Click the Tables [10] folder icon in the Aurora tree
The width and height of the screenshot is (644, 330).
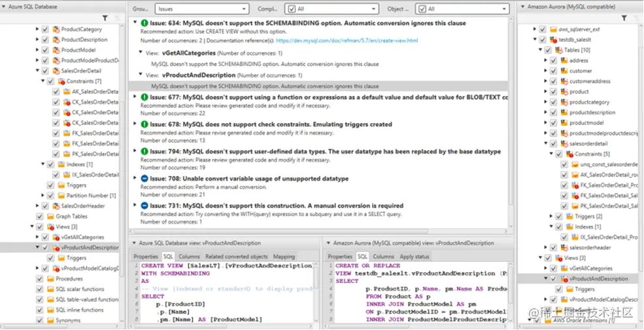pos(559,50)
